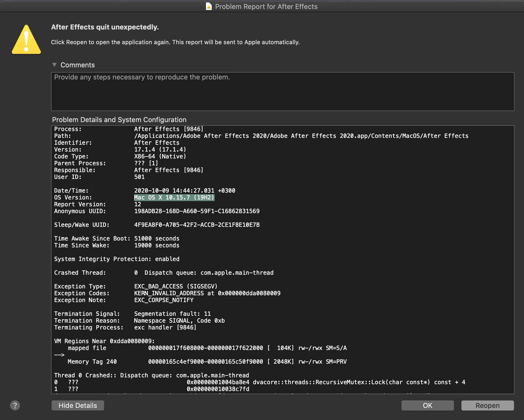
Task: Click the Version 17.1.4 line
Action: click(160, 149)
